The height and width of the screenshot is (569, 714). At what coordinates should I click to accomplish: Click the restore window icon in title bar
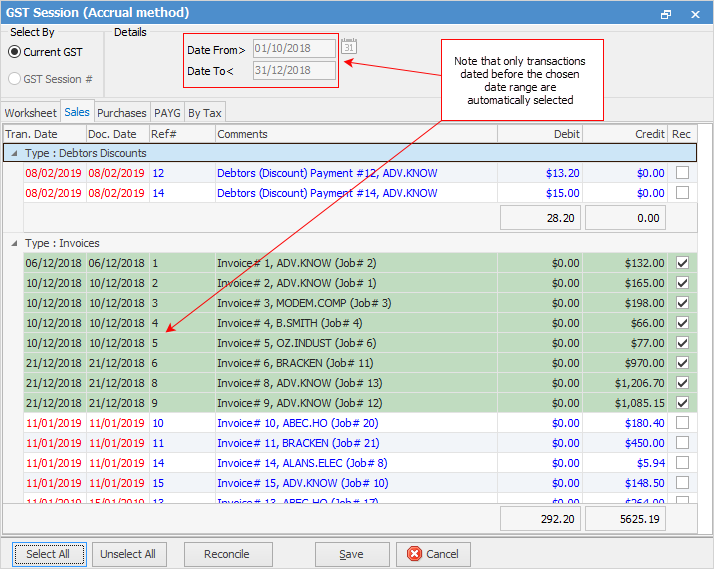(666, 14)
